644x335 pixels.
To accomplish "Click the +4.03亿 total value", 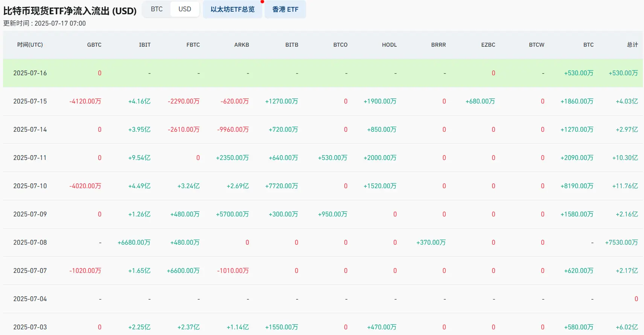I will 627,101.
